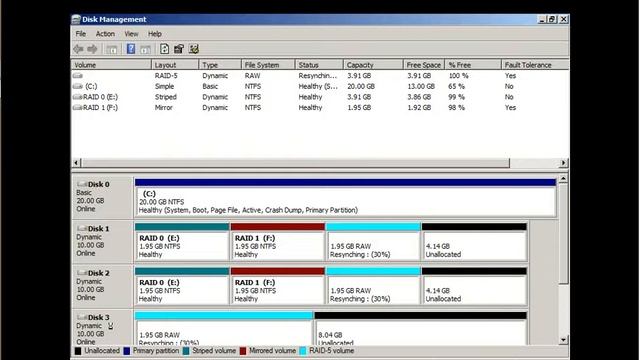Click the Back arrow toolbar icon

click(x=78, y=49)
